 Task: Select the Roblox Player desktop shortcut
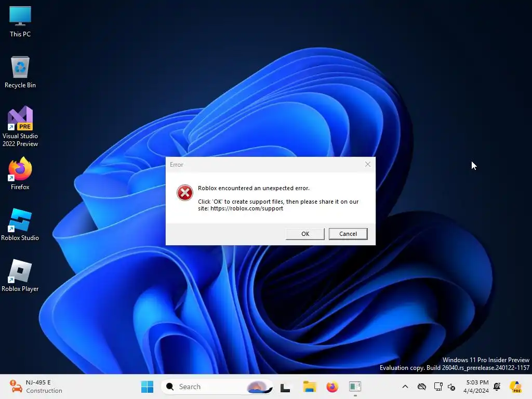coord(20,276)
